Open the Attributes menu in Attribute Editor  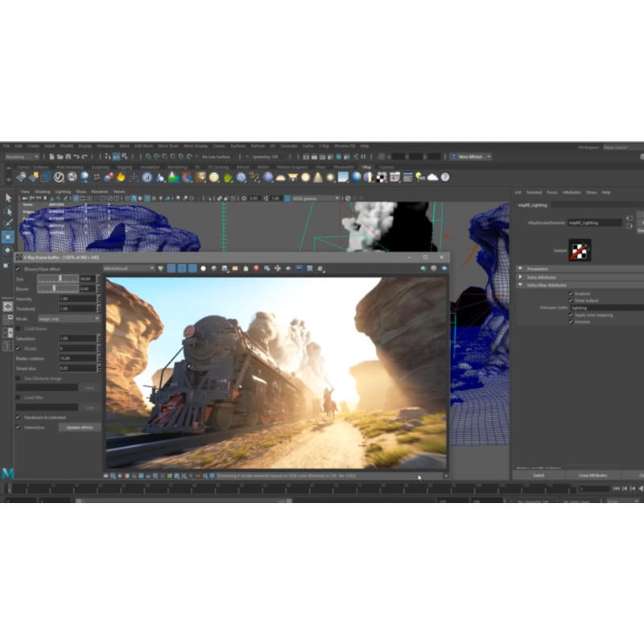[x=572, y=192]
